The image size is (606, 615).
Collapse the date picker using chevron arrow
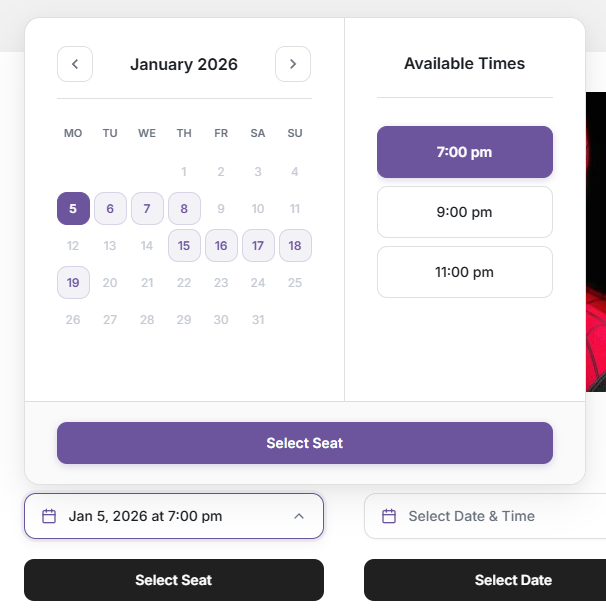pyautogui.click(x=299, y=516)
